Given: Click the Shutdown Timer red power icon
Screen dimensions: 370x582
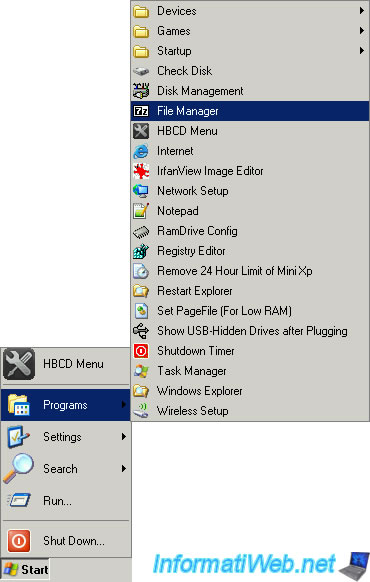Looking at the screenshot, I should pyautogui.click(x=141, y=351).
